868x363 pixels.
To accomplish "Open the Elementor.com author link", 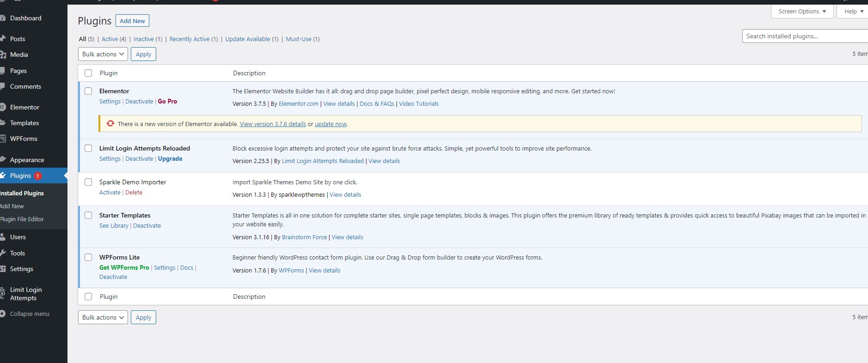I will (299, 104).
